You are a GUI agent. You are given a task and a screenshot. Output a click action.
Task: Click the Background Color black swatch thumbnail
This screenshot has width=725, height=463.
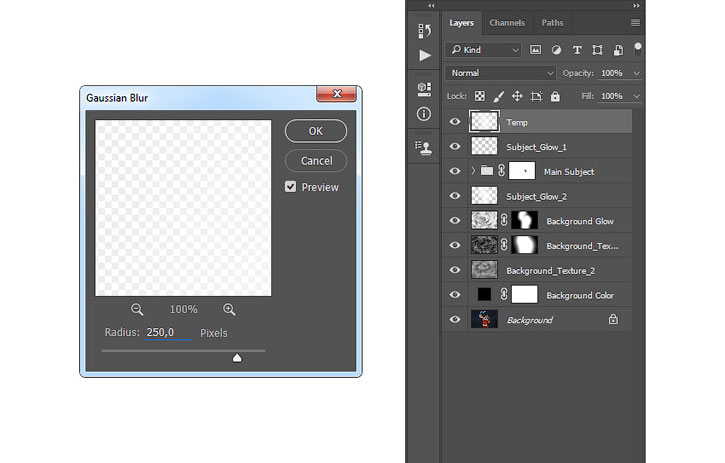click(x=484, y=294)
